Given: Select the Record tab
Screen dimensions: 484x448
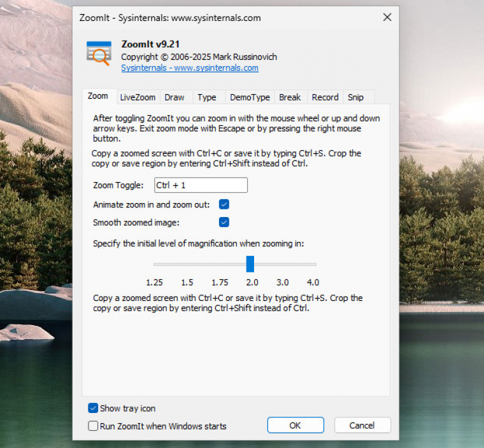Looking at the screenshot, I should point(325,97).
